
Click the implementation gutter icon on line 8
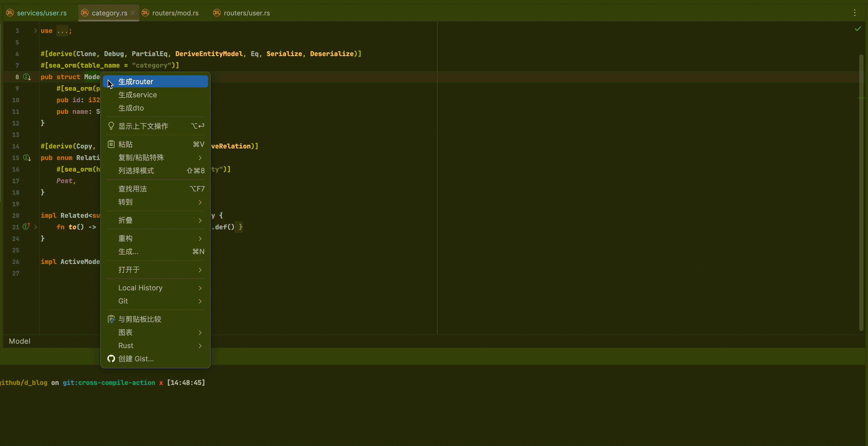pyautogui.click(x=27, y=77)
